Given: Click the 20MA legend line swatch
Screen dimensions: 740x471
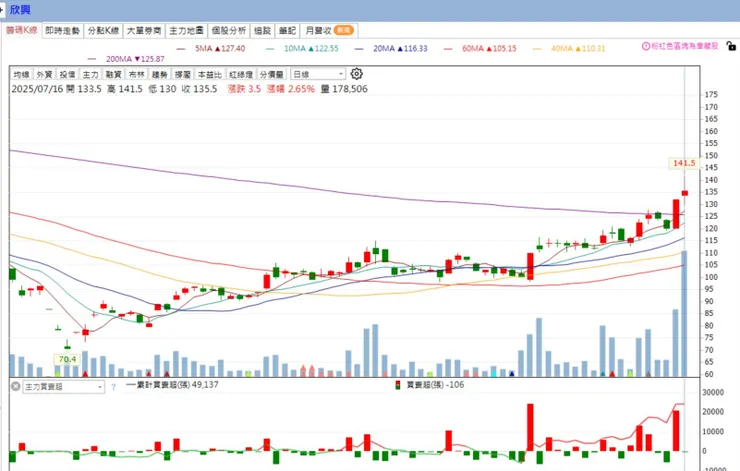Looking at the screenshot, I should coord(359,49).
